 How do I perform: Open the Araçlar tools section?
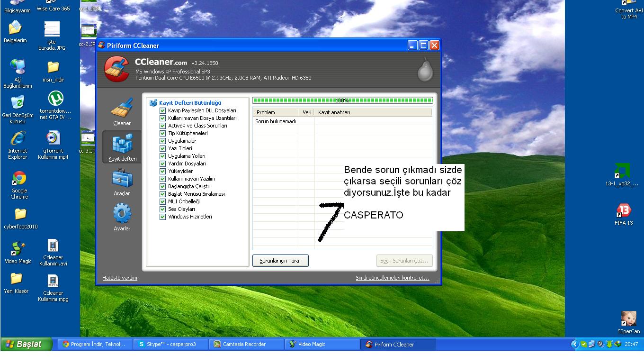122,182
